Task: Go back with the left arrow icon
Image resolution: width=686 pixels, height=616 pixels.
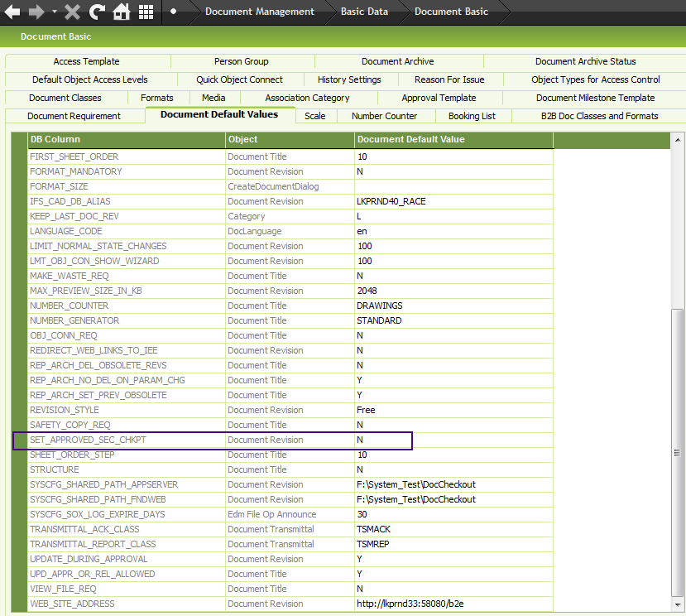Action: click(x=12, y=12)
